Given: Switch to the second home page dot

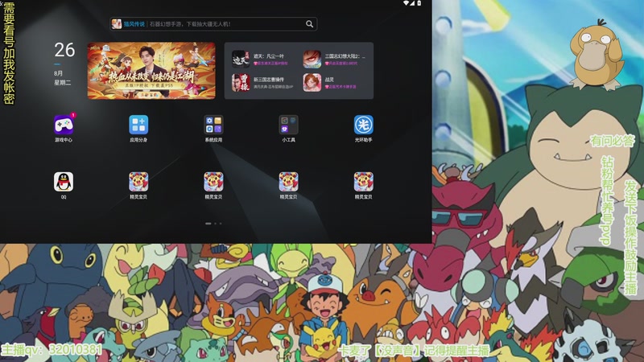Looking at the screenshot, I should (x=215, y=224).
